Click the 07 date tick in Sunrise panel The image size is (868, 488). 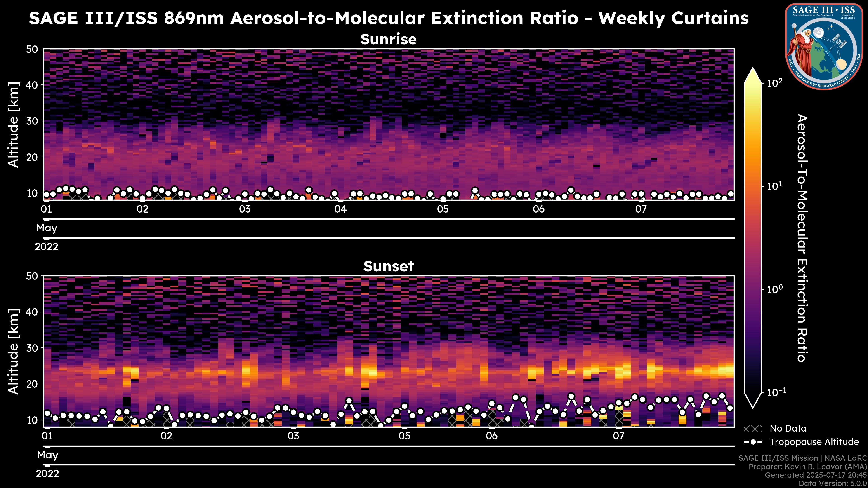click(641, 209)
